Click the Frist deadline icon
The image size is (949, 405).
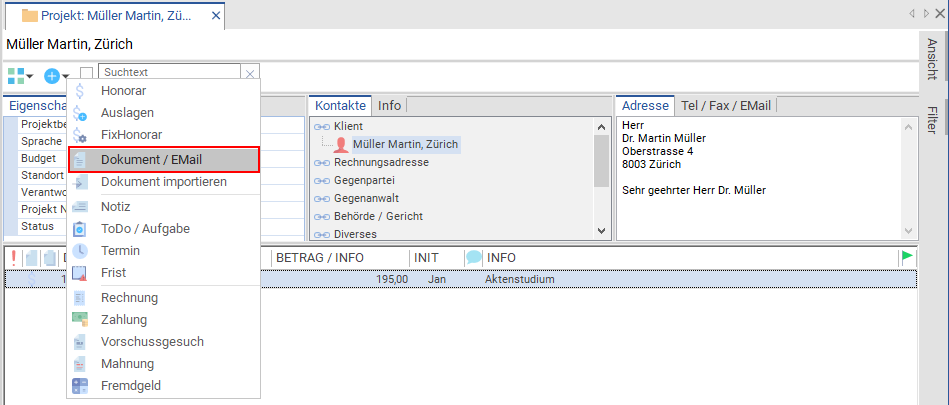pos(80,273)
